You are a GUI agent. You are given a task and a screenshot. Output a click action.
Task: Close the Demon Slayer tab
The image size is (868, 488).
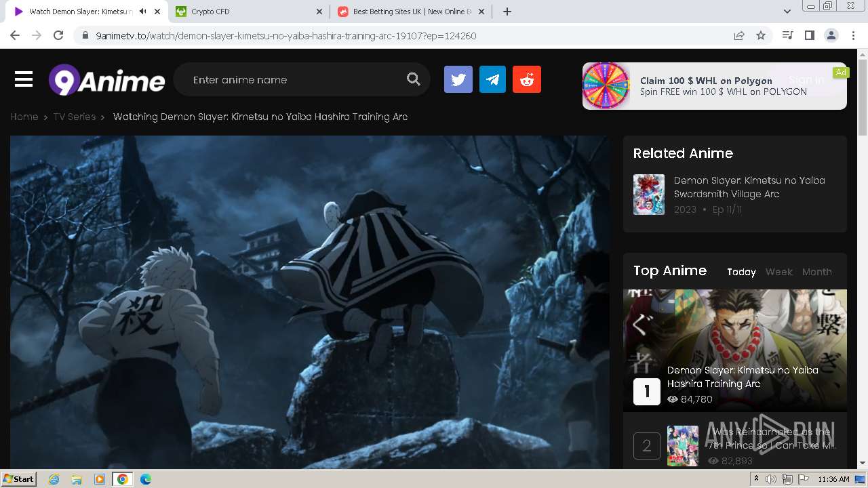point(157,12)
